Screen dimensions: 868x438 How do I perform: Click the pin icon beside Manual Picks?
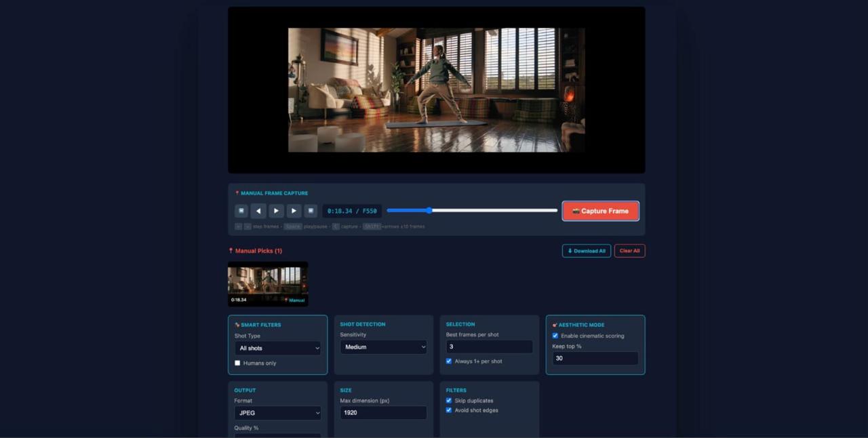[x=231, y=250]
